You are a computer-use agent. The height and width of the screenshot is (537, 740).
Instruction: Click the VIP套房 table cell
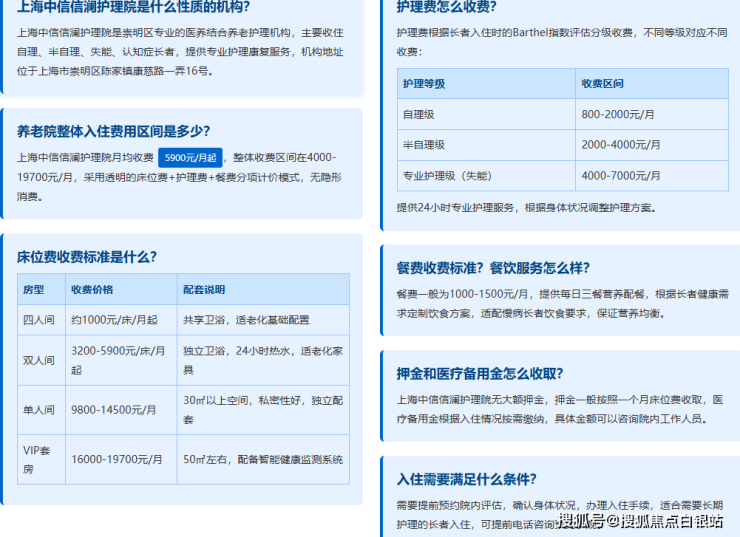(x=42, y=460)
